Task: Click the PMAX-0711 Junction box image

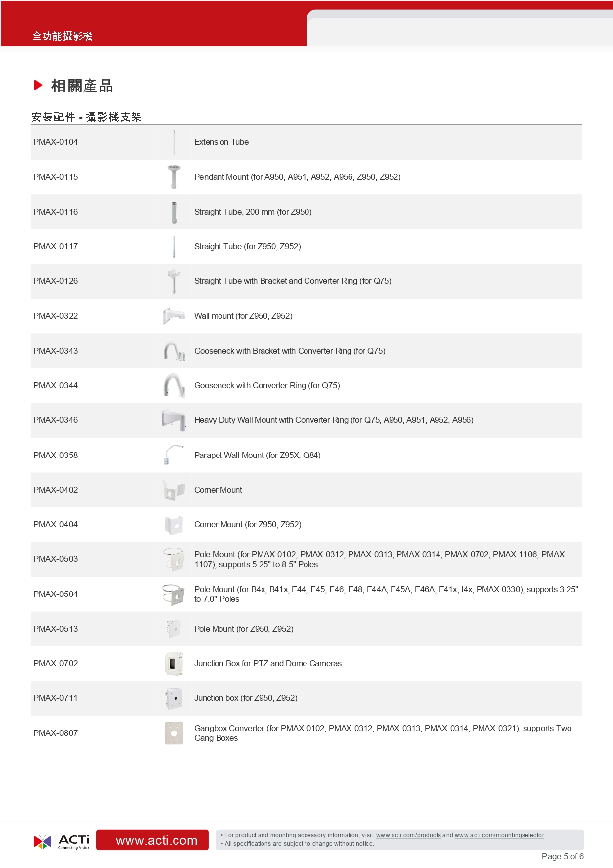Action: (x=174, y=698)
